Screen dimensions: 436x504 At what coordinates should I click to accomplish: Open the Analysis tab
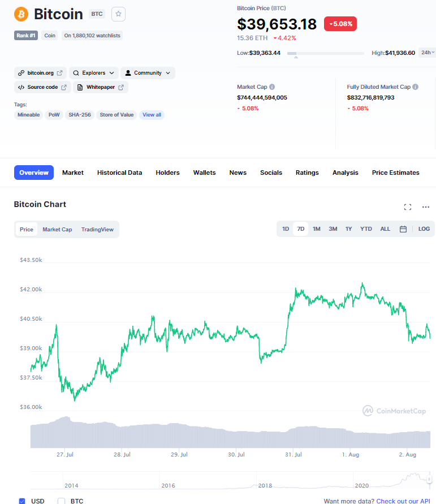pyautogui.click(x=346, y=173)
